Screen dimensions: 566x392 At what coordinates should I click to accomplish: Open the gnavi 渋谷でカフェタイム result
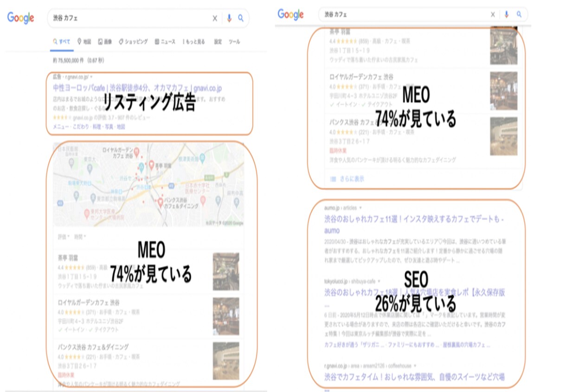point(414,376)
